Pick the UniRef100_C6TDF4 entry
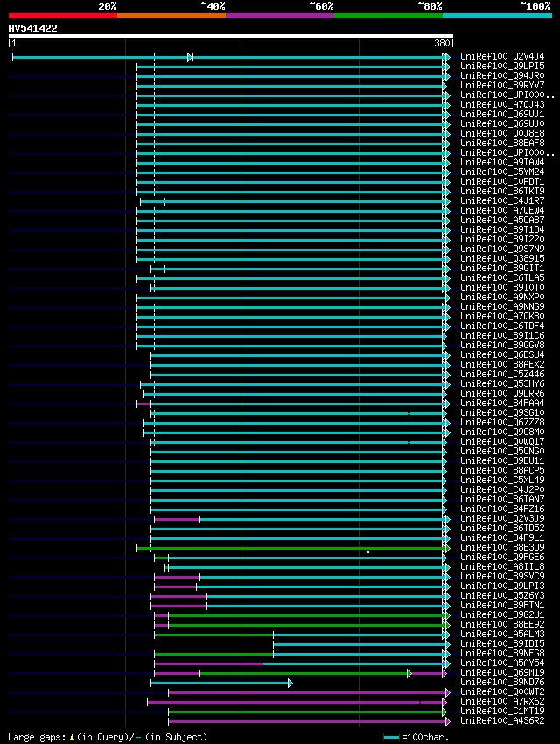 (x=502, y=326)
